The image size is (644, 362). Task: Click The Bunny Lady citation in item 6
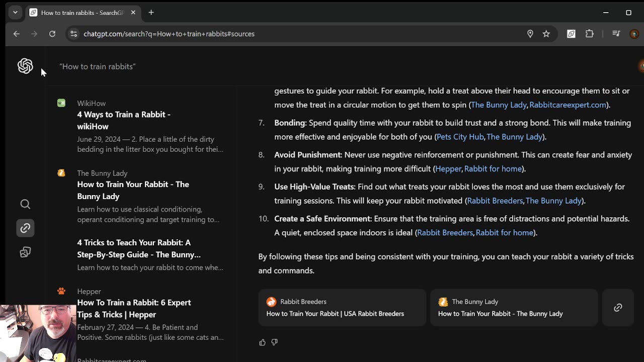[x=499, y=105]
